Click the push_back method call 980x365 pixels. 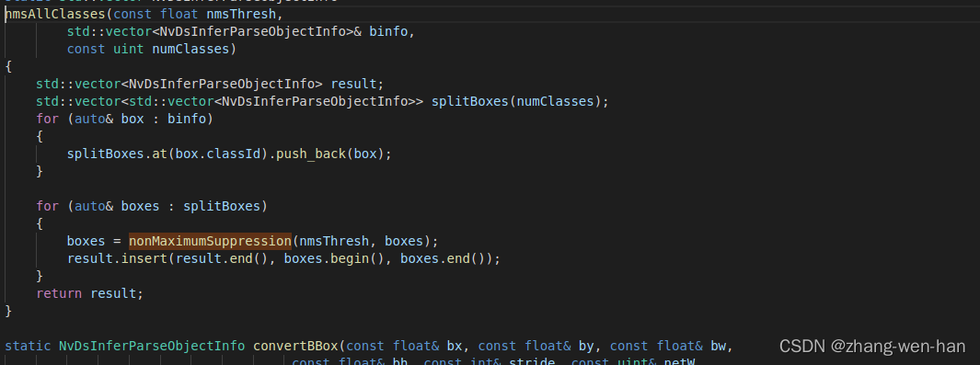311,154
